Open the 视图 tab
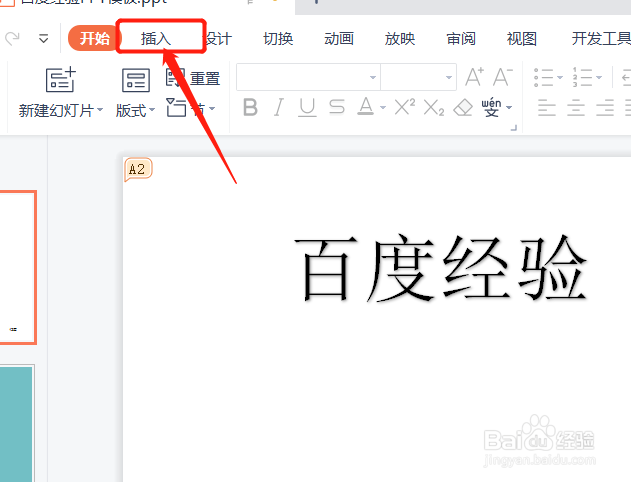This screenshot has height=482, width=631. (x=522, y=39)
